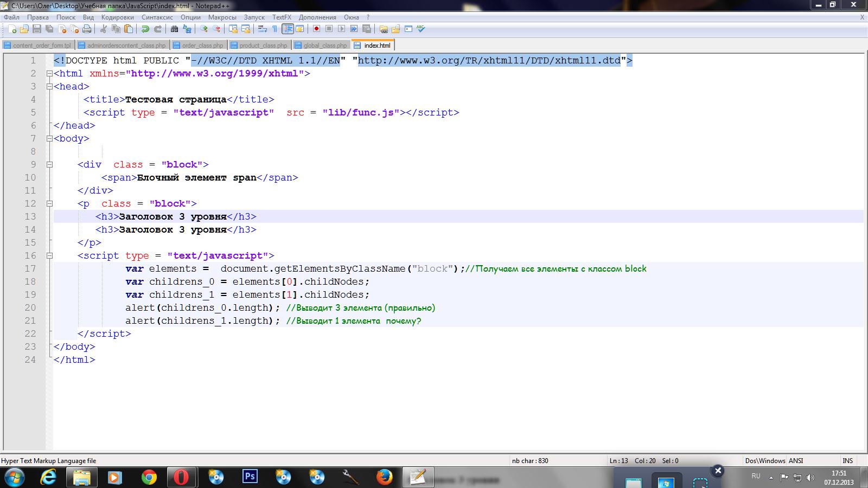Viewport: 868px width, 488px height.
Task: Toggle the indent guide button
Action: click(x=288, y=29)
